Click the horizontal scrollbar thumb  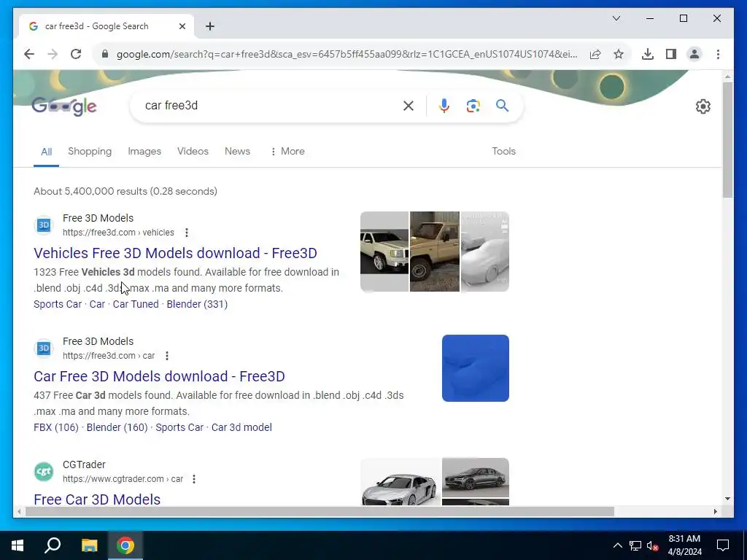click(320, 511)
